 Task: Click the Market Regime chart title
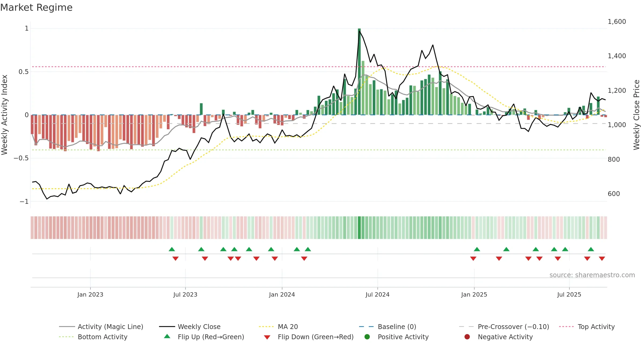pos(36,8)
